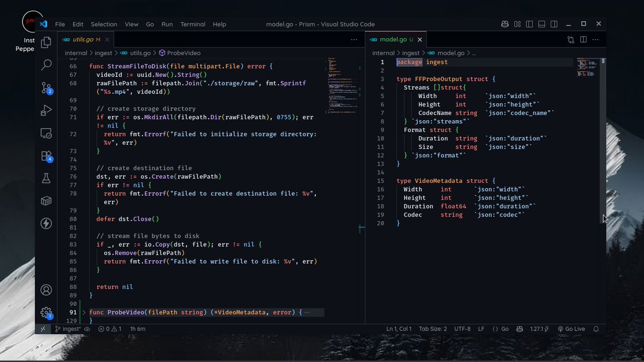Open the View menu
This screenshot has width=644, height=362.
point(131,24)
